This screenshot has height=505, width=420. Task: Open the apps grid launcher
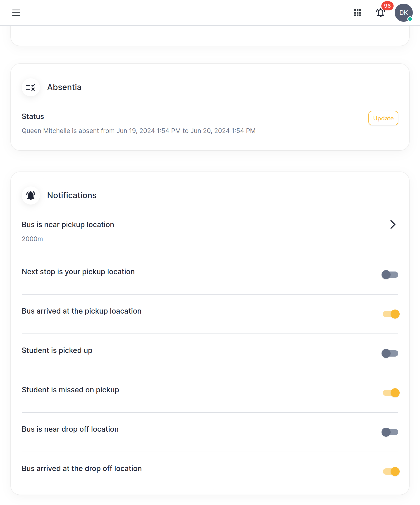(x=358, y=12)
